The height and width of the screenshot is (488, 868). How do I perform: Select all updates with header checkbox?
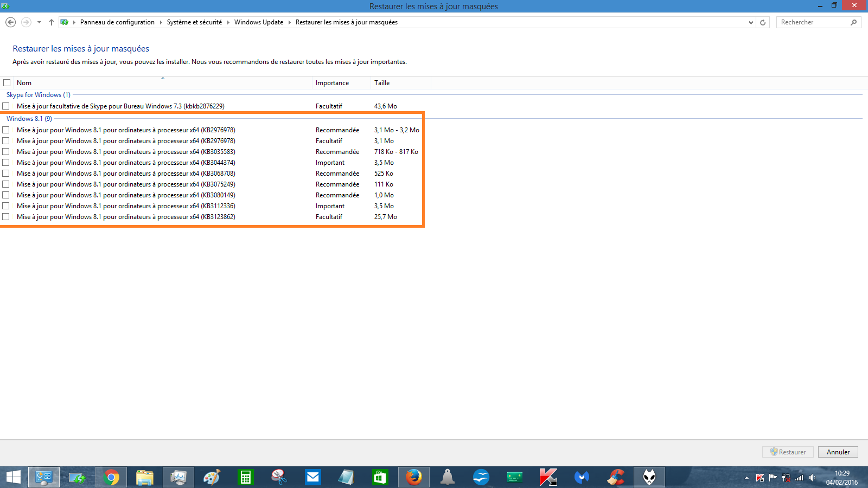[7, 83]
